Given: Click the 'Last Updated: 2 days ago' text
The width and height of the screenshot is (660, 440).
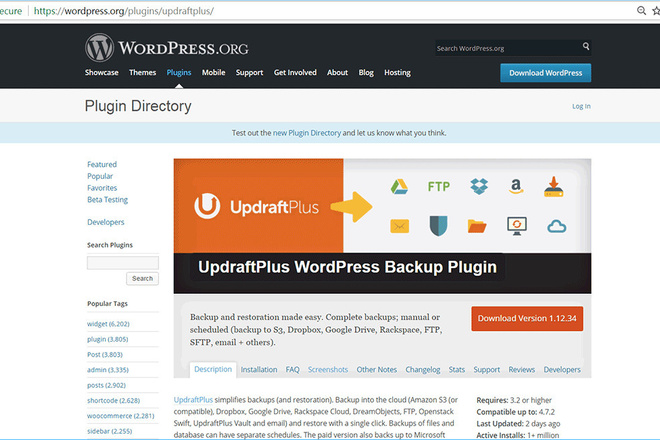Looking at the screenshot, I should (518, 424).
